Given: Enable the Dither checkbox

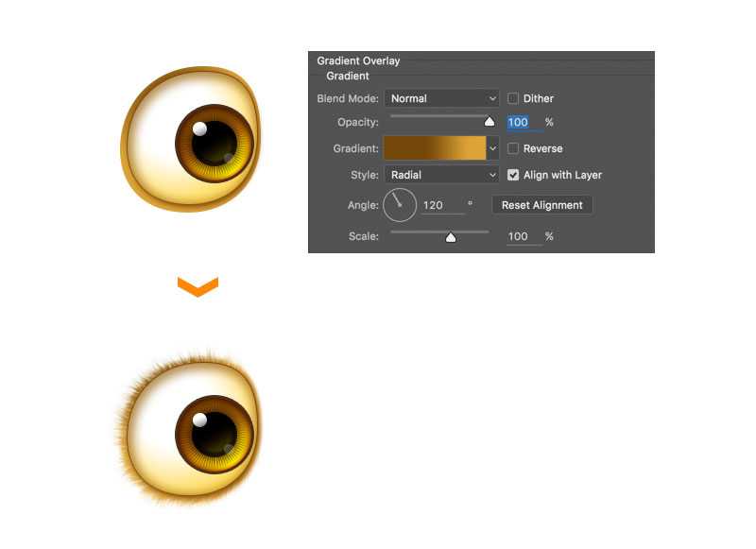Looking at the screenshot, I should 513,98.
